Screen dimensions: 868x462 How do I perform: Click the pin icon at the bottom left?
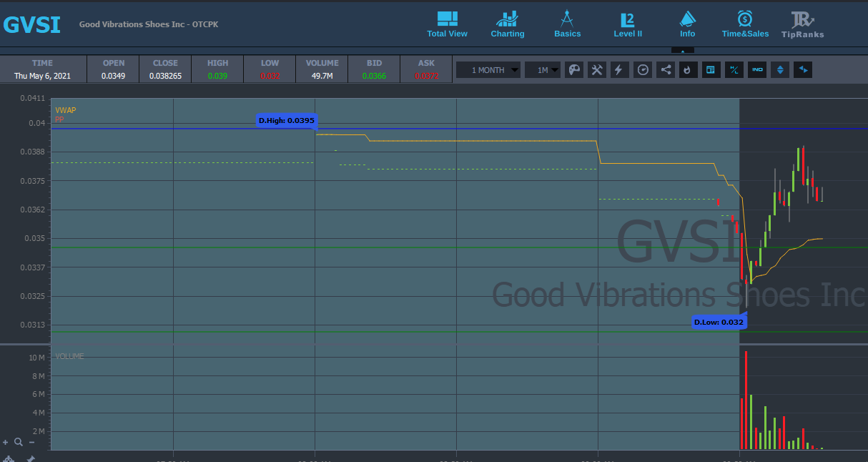31,458
